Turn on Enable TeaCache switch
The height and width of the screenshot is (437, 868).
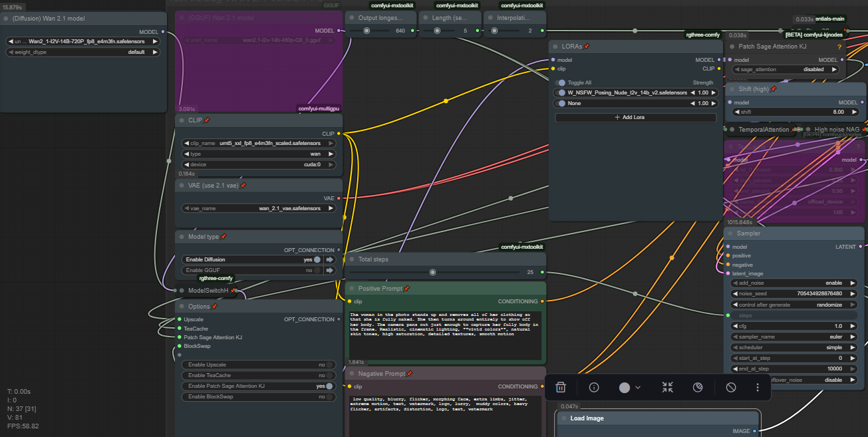tap(330, 375)
